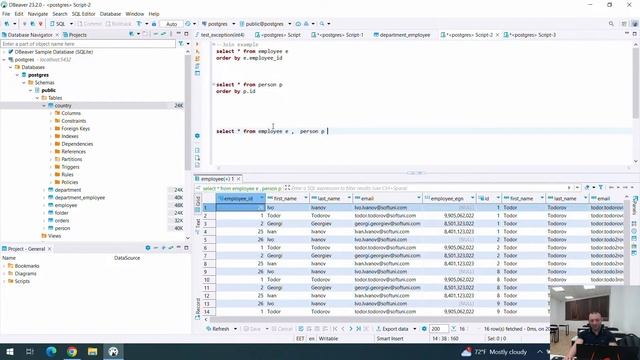The height and width of the screenshot is (360, 640).
Task: Open the File menu
Action: click(x=6, y=13)
